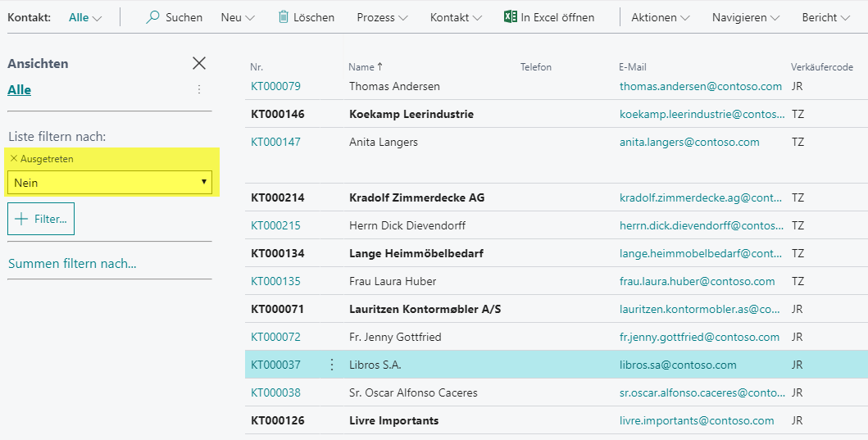Expand the Kontakt menu
This screenshot has height=440, width=868.
pyautogui.click(x=456, y=18)
